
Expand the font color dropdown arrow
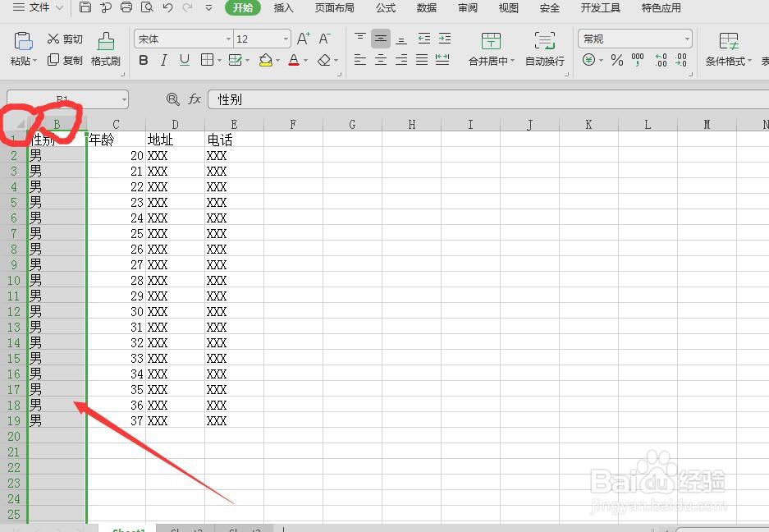point(305,61)
